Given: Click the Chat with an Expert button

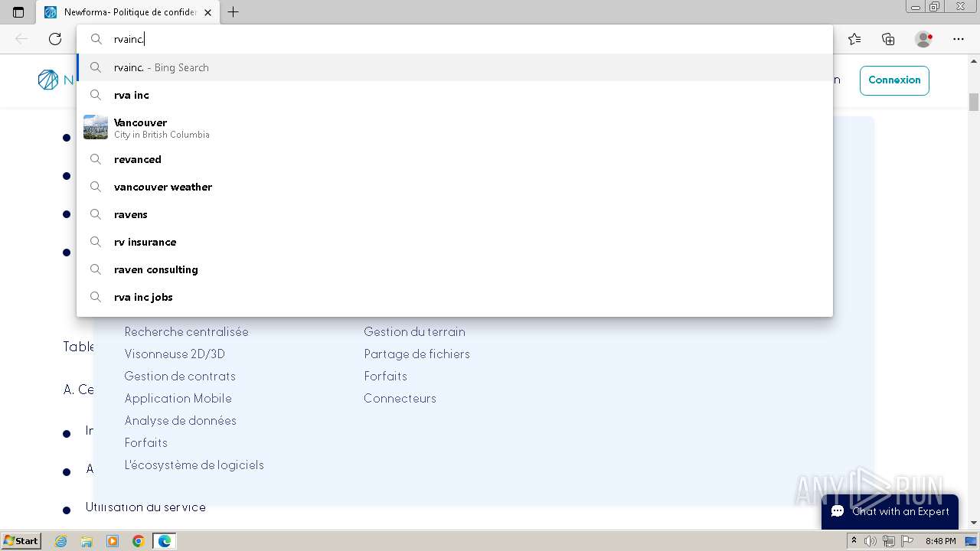Looking at the screenshot, I should 890,511.
